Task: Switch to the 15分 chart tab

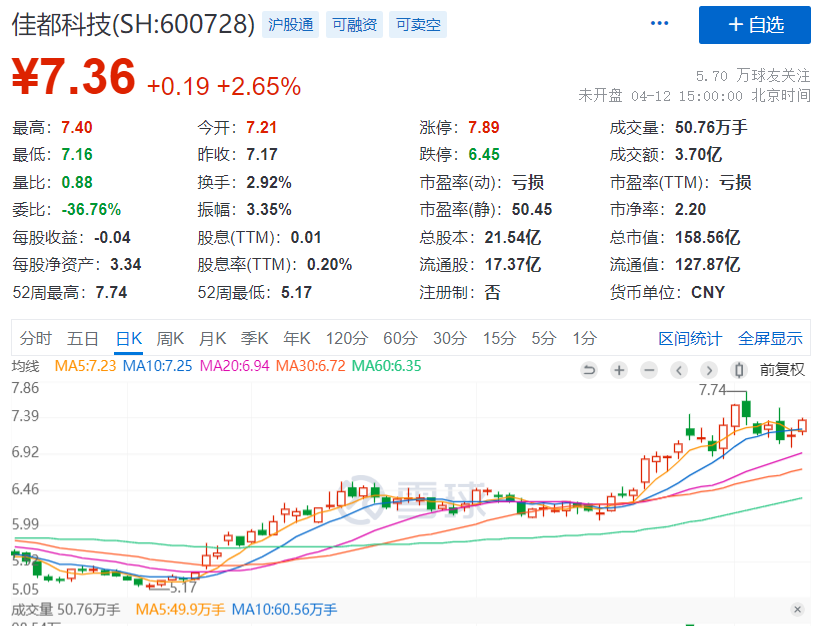Action: pyautogui.click(x=499, y=339)
